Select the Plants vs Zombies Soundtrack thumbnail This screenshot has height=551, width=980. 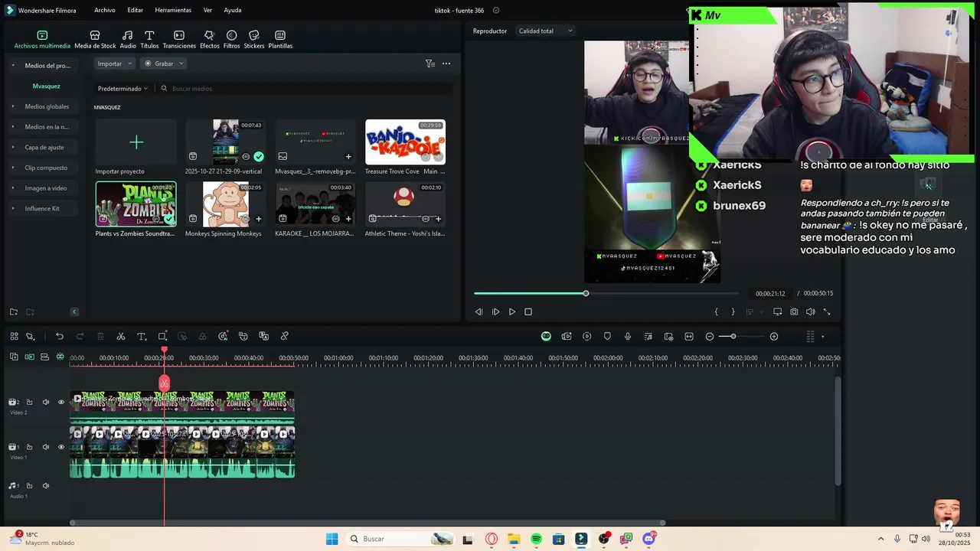136,204
